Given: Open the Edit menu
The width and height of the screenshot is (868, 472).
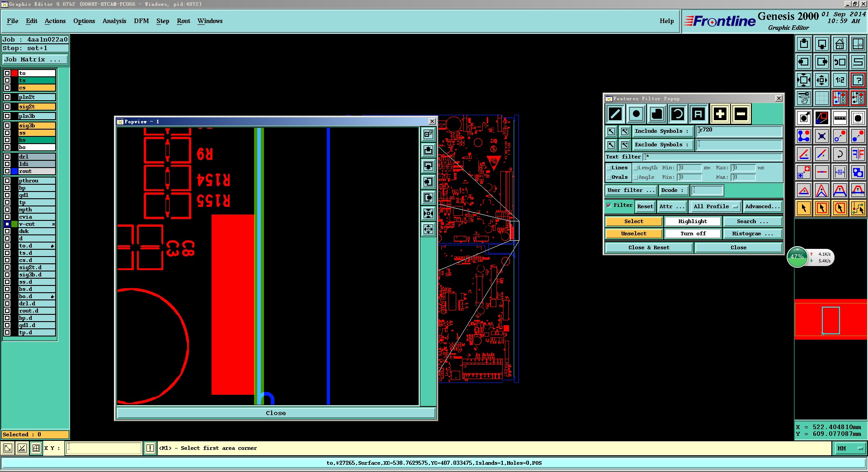Looking at the screenshot, I should [x=32, y=21].
